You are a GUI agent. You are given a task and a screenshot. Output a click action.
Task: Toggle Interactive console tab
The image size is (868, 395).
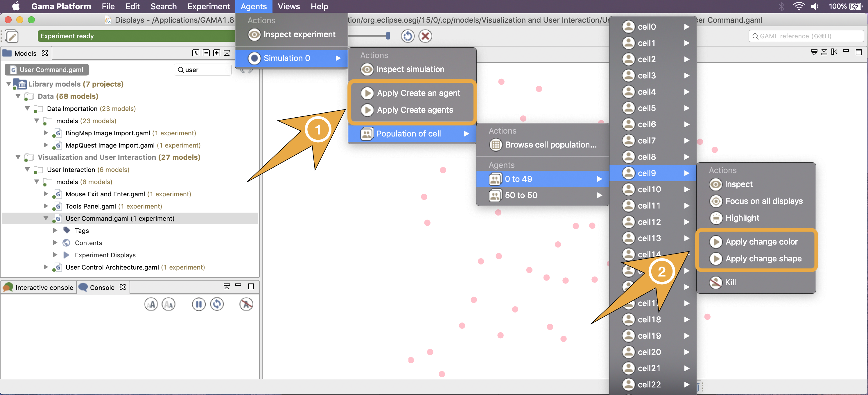point(39,287)
